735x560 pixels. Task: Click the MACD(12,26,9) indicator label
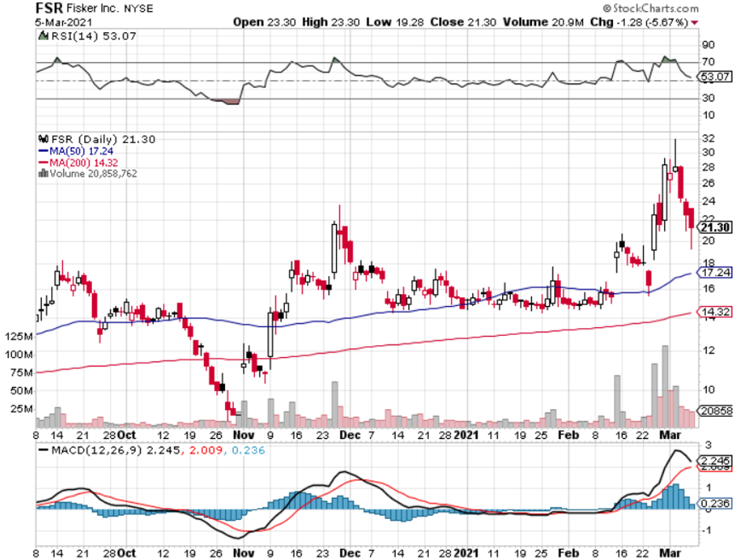point(87,449)
